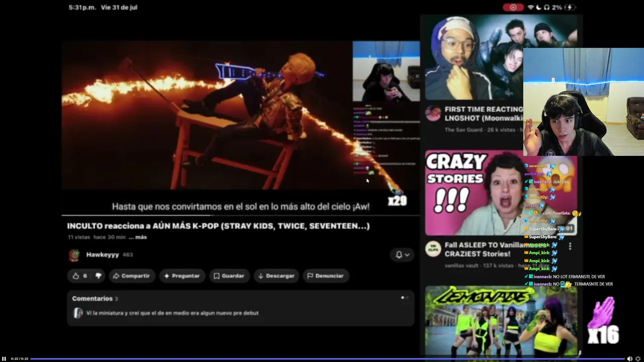
Task: Click the video time 0:22 / 0:22
Action: [x=19, y=358]
